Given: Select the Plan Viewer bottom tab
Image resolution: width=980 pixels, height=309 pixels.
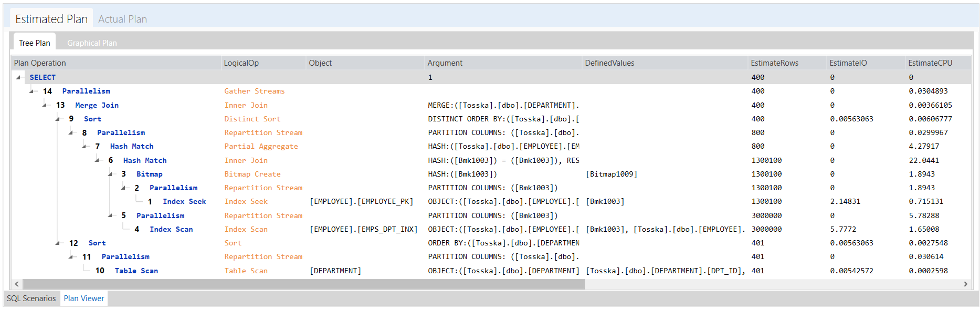Looking at the screenshot, I should [x=84, y=298].
